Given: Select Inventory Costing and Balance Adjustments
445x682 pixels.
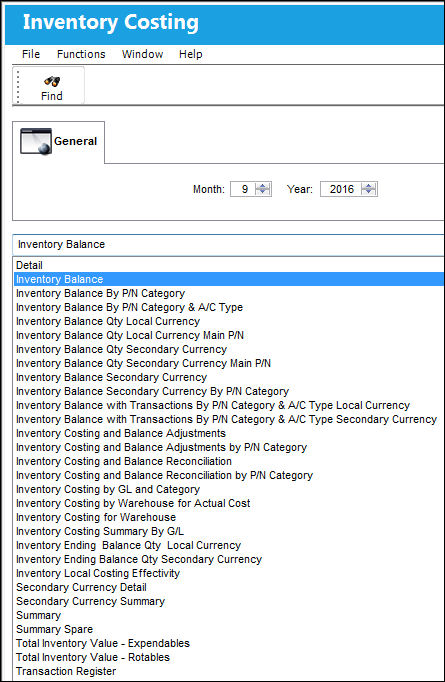Looking at the screenshot, I should (x=229, y=433).
